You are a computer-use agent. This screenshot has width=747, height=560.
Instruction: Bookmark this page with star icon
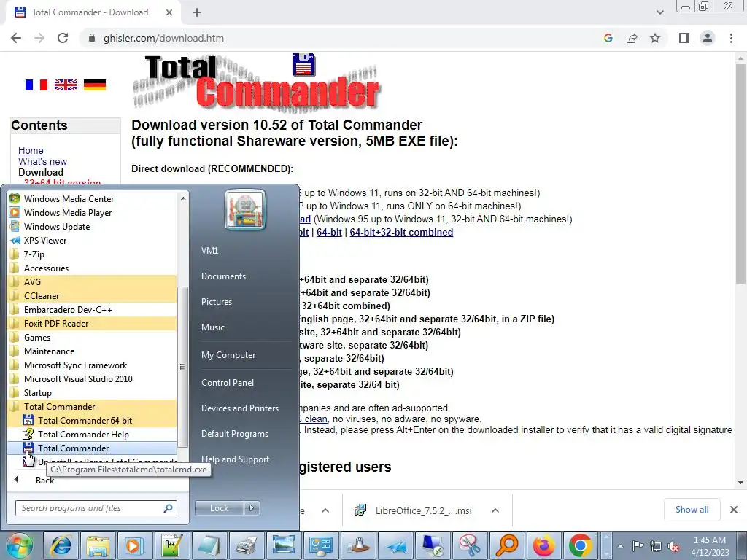655,38
